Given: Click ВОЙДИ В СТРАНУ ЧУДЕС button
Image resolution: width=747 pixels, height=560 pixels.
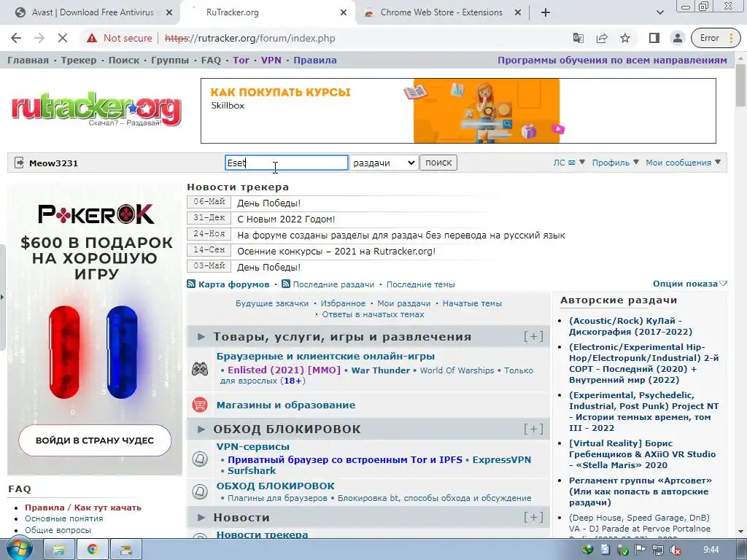Looking at the screenshot, I should [95, 440].
